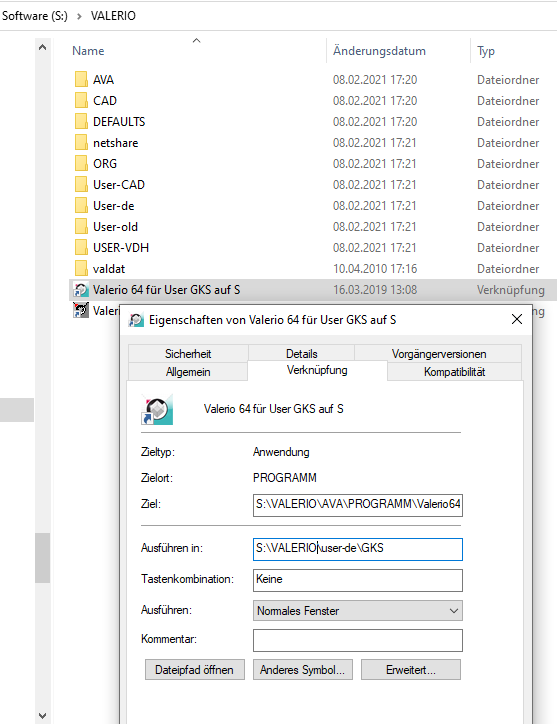557x724 pixels.
Task: Click the Dateipfad öffnen button
Action: point(194,670)
